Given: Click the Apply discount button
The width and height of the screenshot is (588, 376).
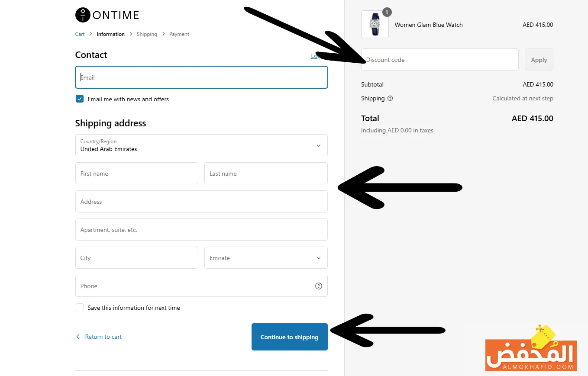Looking at the screenshot, I should [x=539, y=60].
